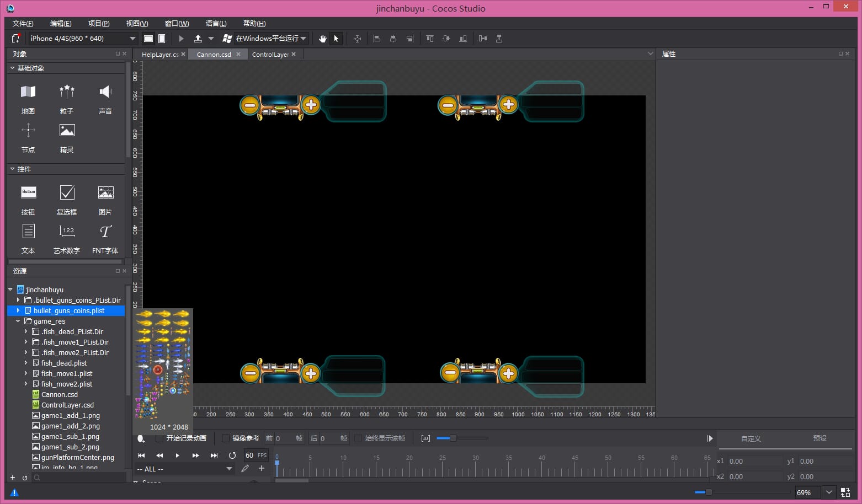The image size is (862, 504).
Task: Switch to the HelpLayer.csd tab
Action: 159,55
